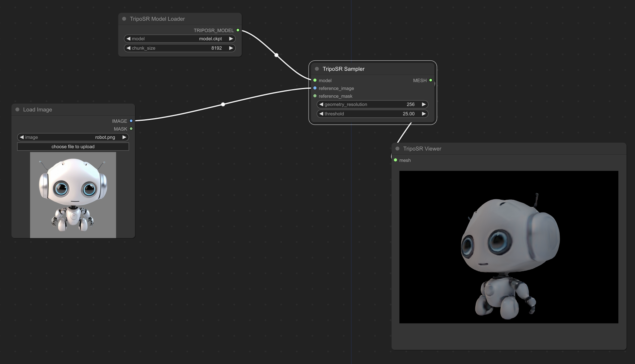The height and width of the screenshot is (364, 635).
Task: Select the model dropdown showing model.ckpt
Action: [x=180, y=39]
